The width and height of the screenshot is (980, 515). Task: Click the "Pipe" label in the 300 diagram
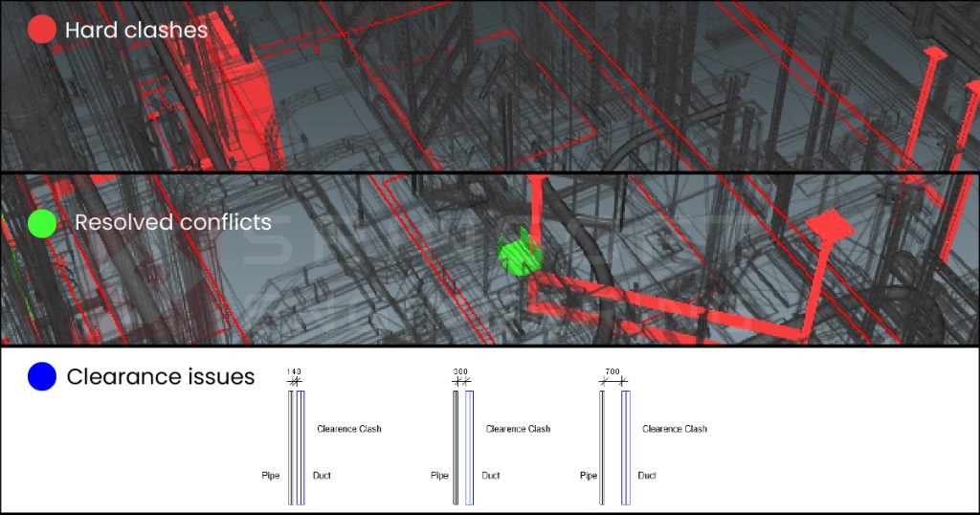click(439, 476)
